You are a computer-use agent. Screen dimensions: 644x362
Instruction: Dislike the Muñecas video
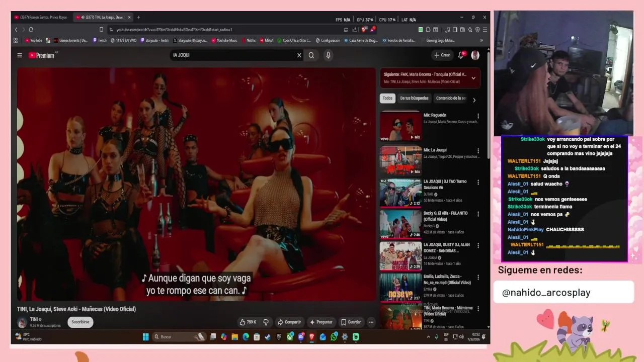pyautogui.click(x=266, y=322)
